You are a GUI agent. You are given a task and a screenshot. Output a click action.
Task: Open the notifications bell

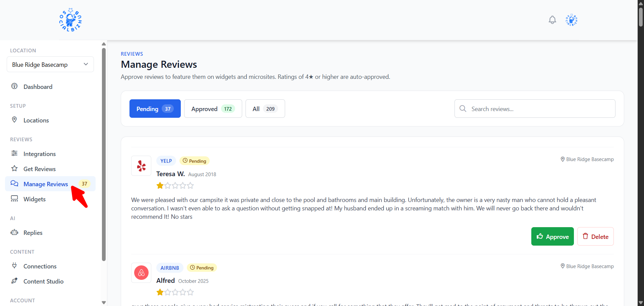point(552,20)
